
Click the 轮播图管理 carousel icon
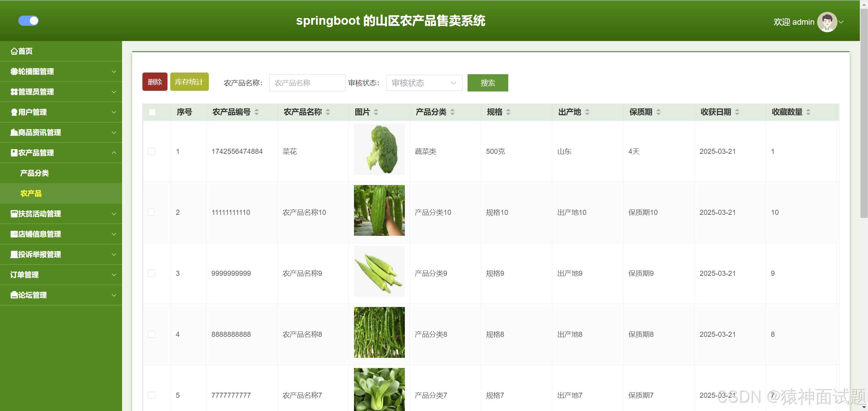point(14,71)
